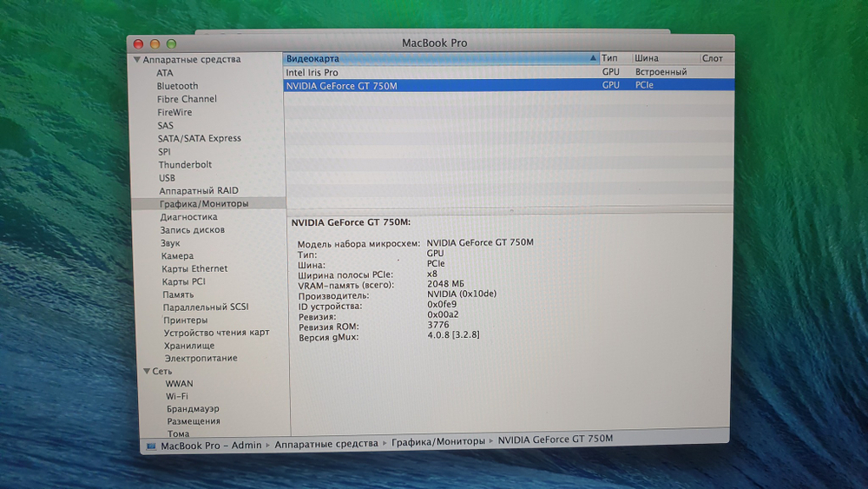Collapse the Аппаратные средства section triangle
Viewport: 868px width, 489px height.
[137, 59]
